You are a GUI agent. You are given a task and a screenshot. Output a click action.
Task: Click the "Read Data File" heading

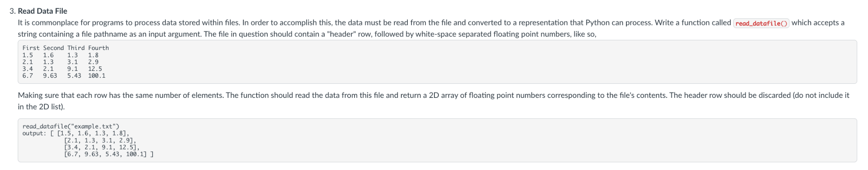click(x=42, y=11)
